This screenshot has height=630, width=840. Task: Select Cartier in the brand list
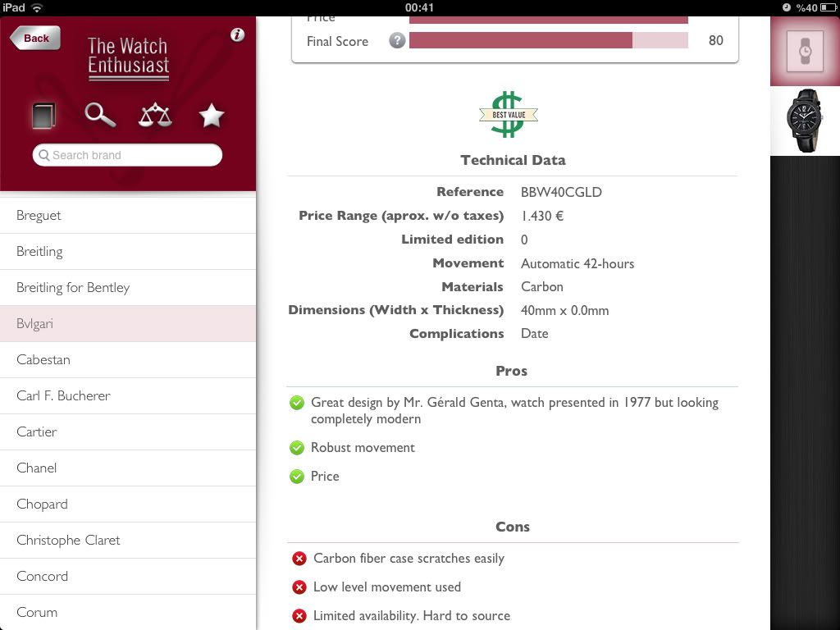click(128, 431)
